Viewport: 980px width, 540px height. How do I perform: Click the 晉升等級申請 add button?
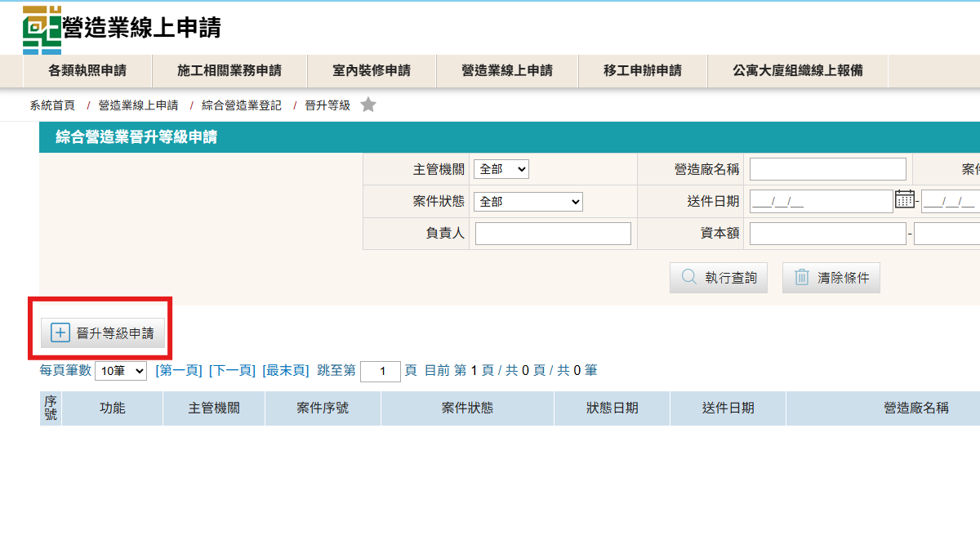click(103, 332)
